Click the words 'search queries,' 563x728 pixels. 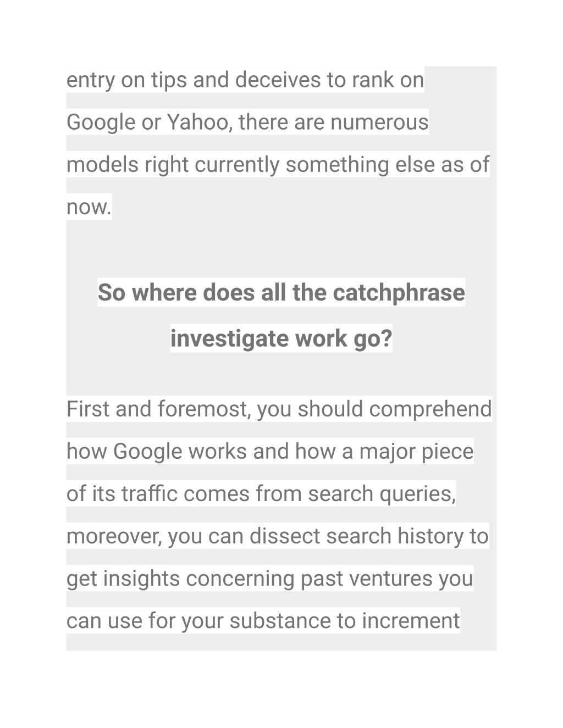point(382,494)
